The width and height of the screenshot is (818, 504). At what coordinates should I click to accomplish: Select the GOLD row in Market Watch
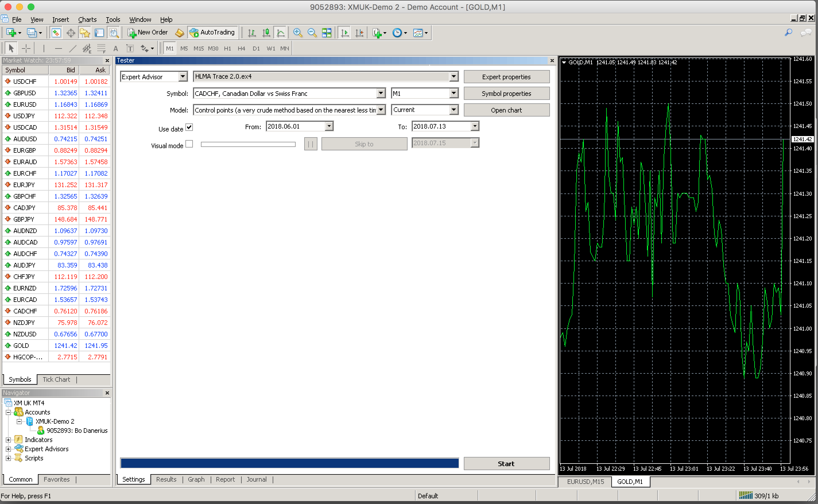[x=56, y=345]
